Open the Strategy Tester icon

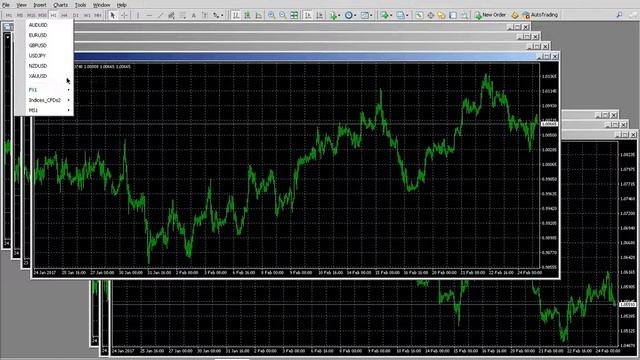pos(464,15)
